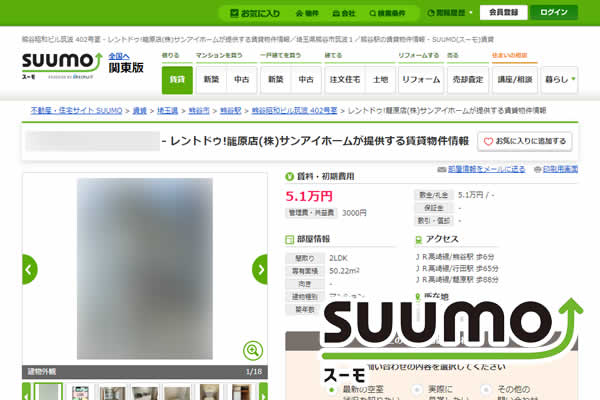This screenshot has height=400, width=600.
Task: Select the green 賃貸 tab
Action: 177,80
